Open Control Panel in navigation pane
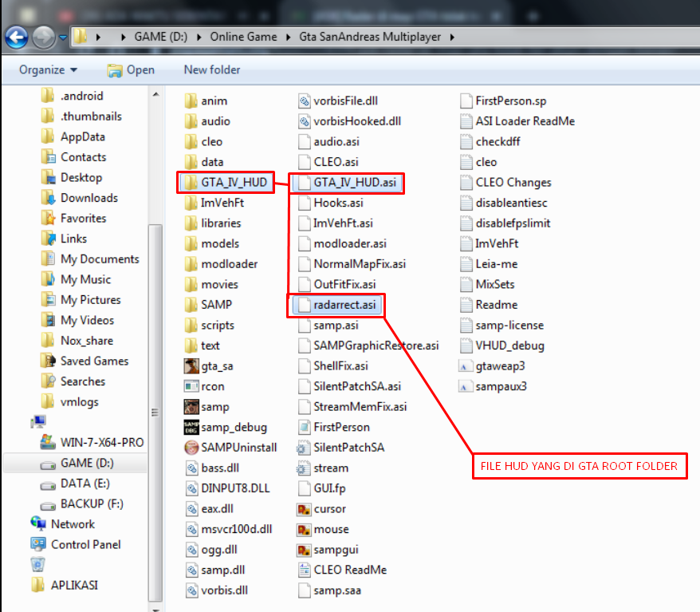The image size is (700, 612). (x=76, y=544)
